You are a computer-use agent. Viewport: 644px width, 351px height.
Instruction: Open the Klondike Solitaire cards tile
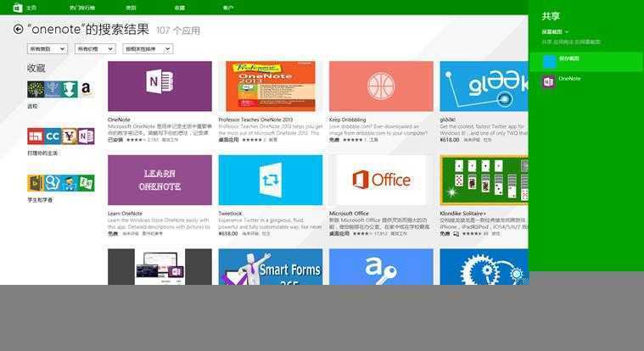click(x=484, y=180)
